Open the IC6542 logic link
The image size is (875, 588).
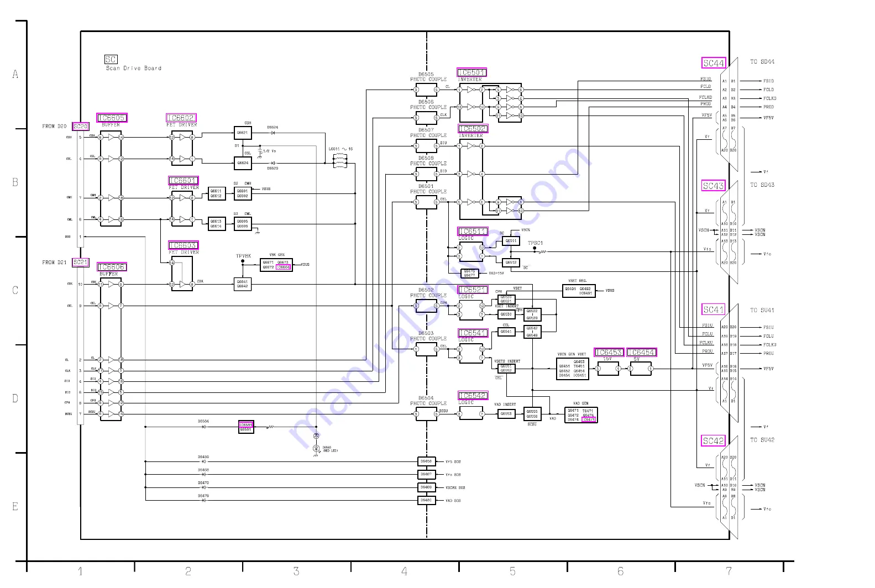pos(473,396)
